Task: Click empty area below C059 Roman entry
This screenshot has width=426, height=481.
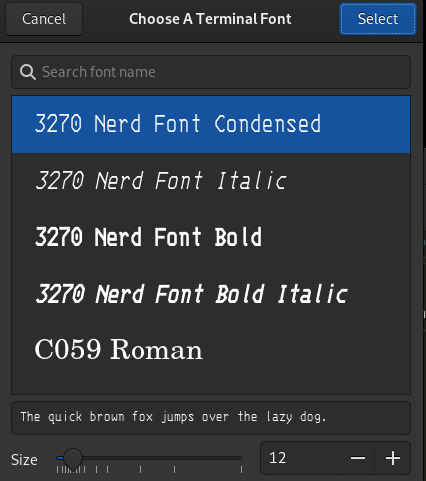Action: (x=211, y=386)
